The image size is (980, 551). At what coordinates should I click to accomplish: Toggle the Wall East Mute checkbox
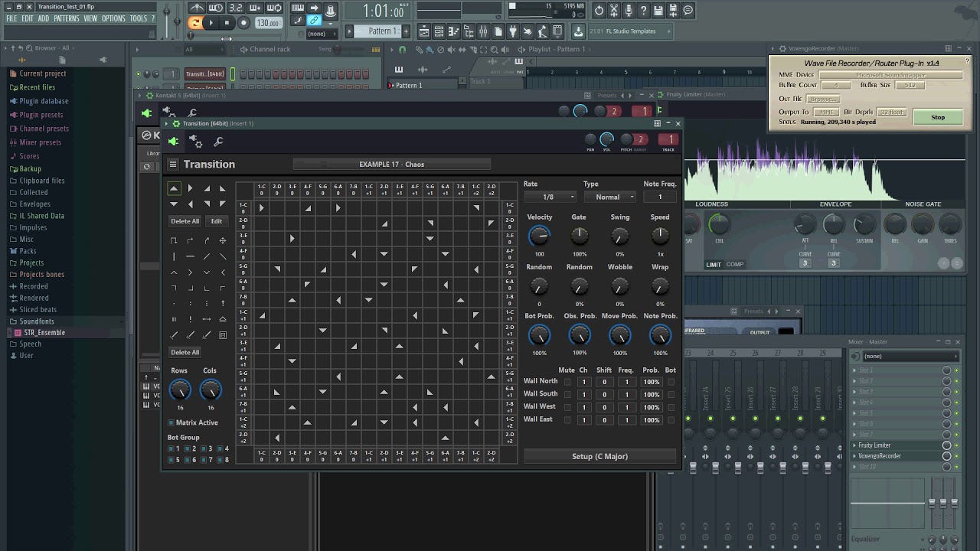(x=567, y=420)
